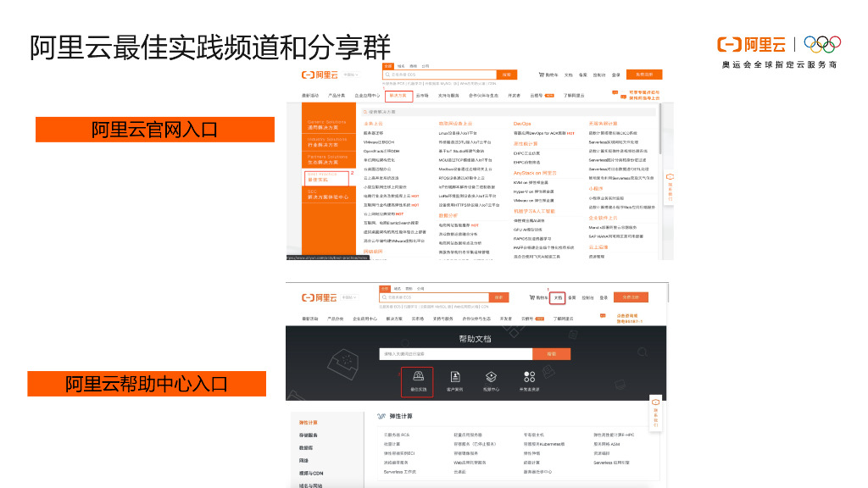Image resolution: width=868 pixels, height=488 pixels.
Task: Select 视频与CDN in the help docs sidebar
Action: [x=311, y=474]
